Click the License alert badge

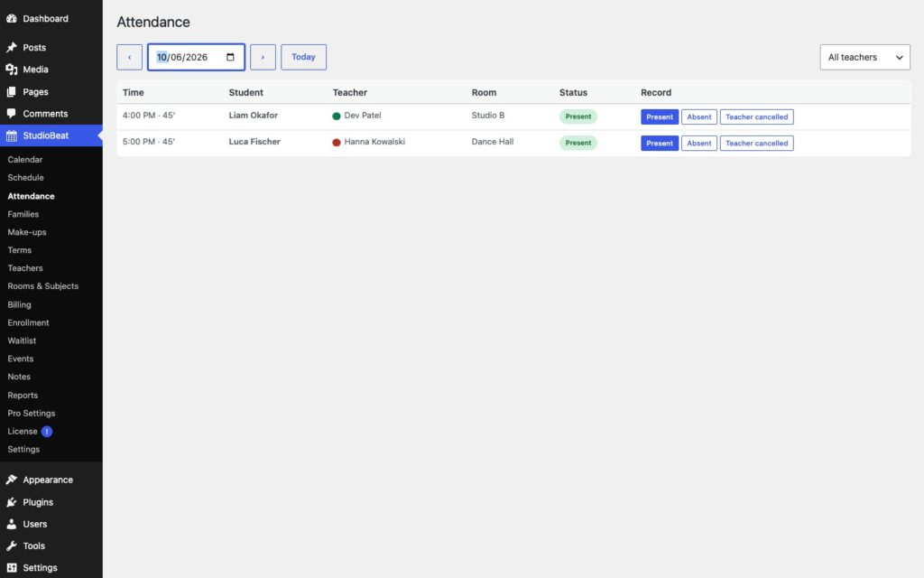point(47,431)
